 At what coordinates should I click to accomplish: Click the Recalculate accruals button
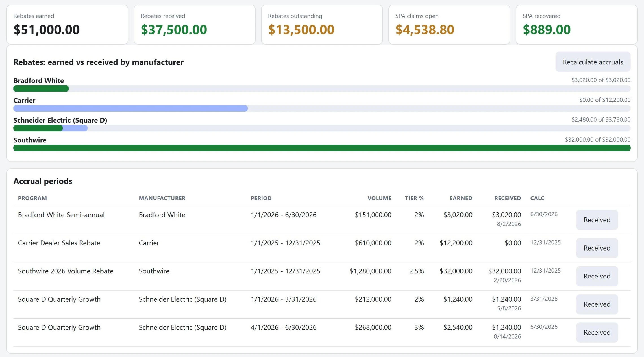(593, 62)
